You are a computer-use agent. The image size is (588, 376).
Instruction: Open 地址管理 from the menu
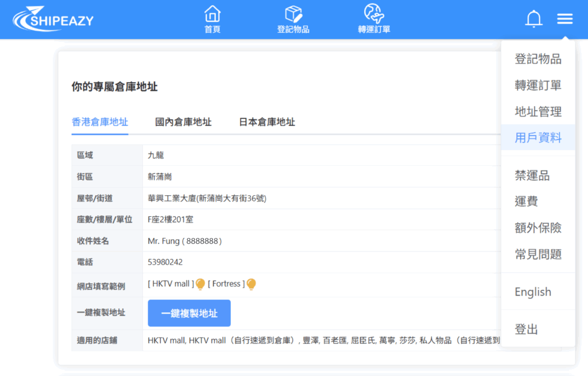click(x=538, y=112)
